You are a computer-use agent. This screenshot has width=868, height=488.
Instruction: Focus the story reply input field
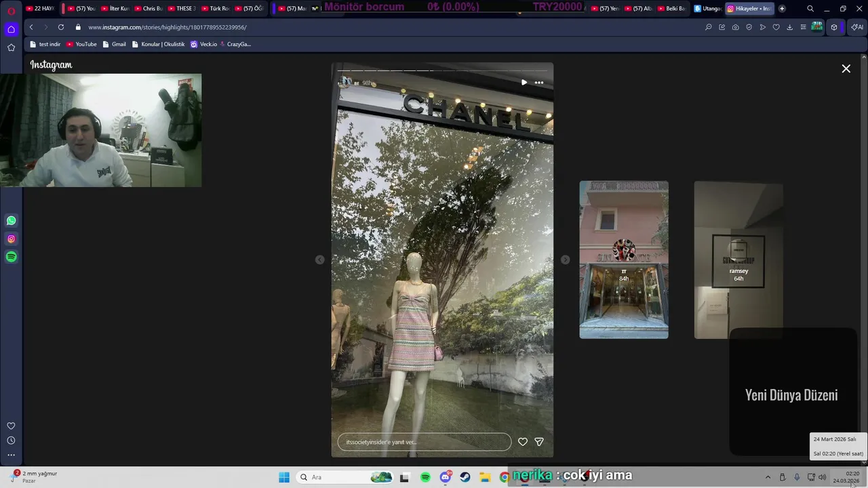click(x=425, y=442)
